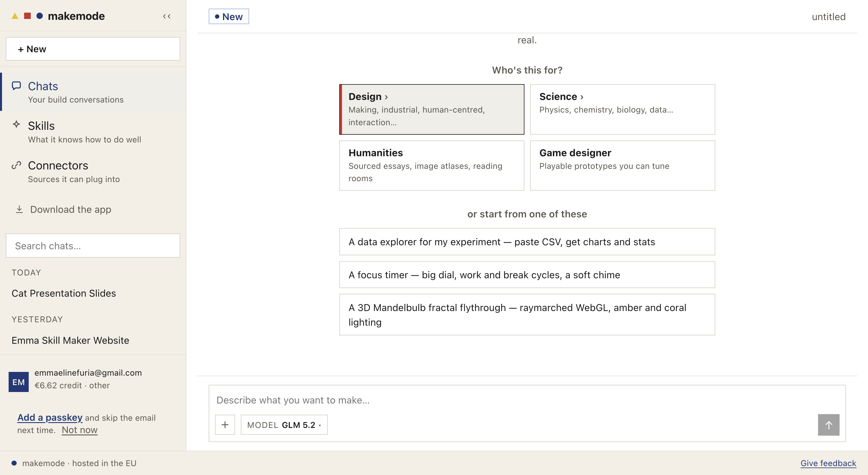Collapse the sidebar with the double chevron
This screenshot has height=475, width=868.
pyautogui.click(x=167, y=16)
